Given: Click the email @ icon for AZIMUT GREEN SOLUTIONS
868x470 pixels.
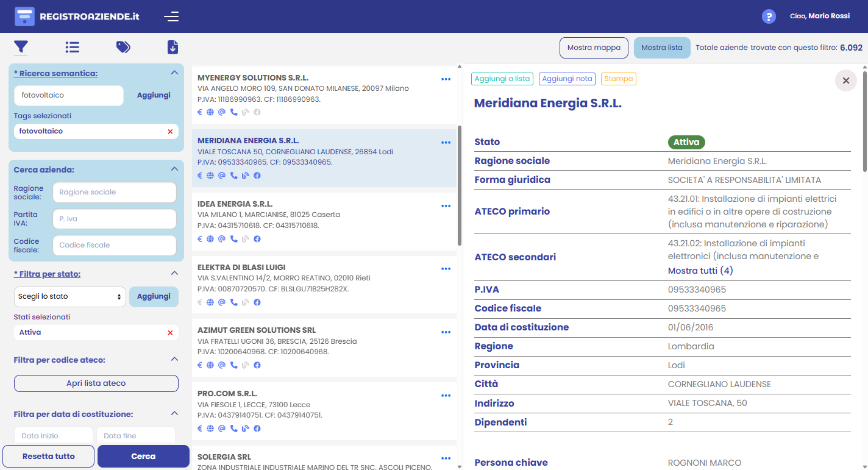Looking at the screenshot, I should point(222,365).
